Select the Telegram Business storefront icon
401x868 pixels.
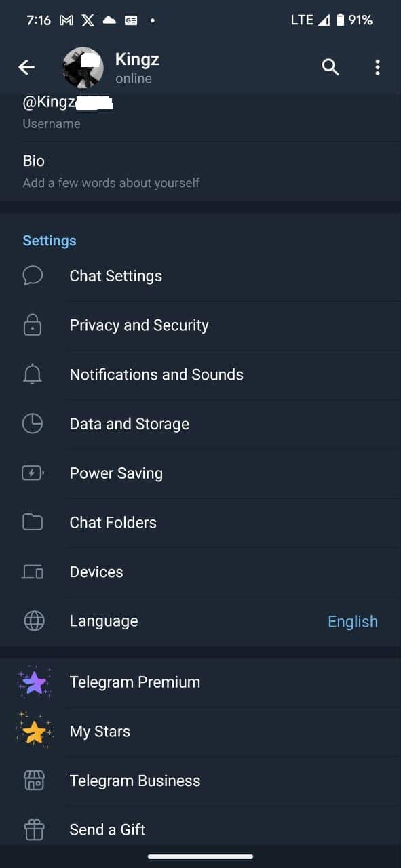point(33,780)
